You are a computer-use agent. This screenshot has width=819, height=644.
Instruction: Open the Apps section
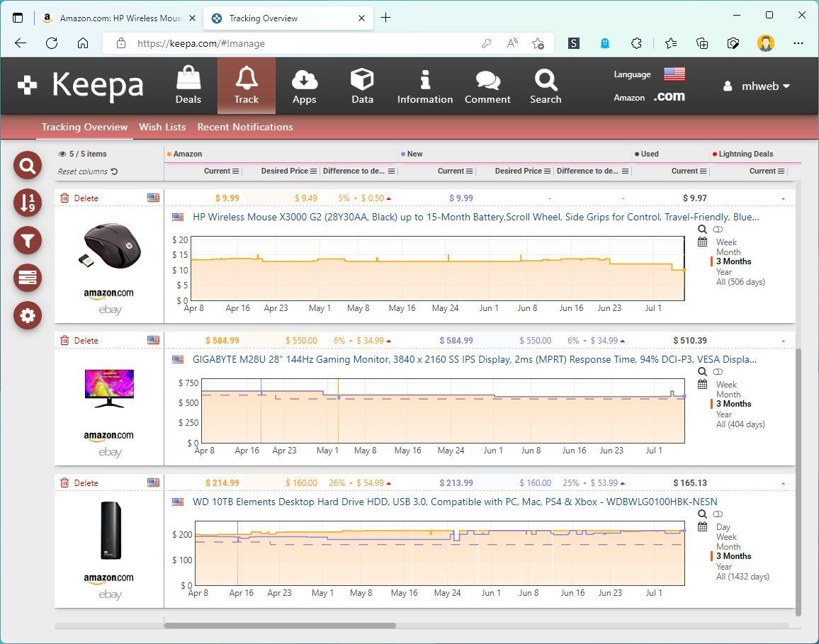305,85
